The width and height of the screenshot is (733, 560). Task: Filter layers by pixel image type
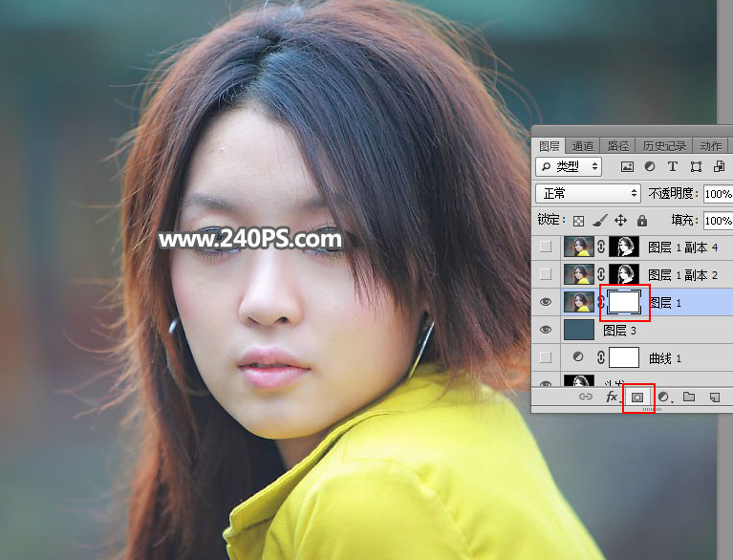pyautogui.click(x=628, y=166)
